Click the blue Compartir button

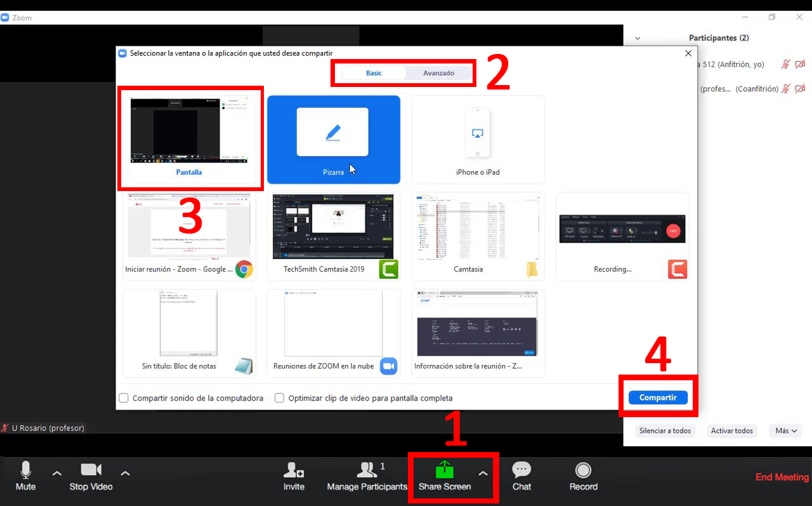point(658,397)
